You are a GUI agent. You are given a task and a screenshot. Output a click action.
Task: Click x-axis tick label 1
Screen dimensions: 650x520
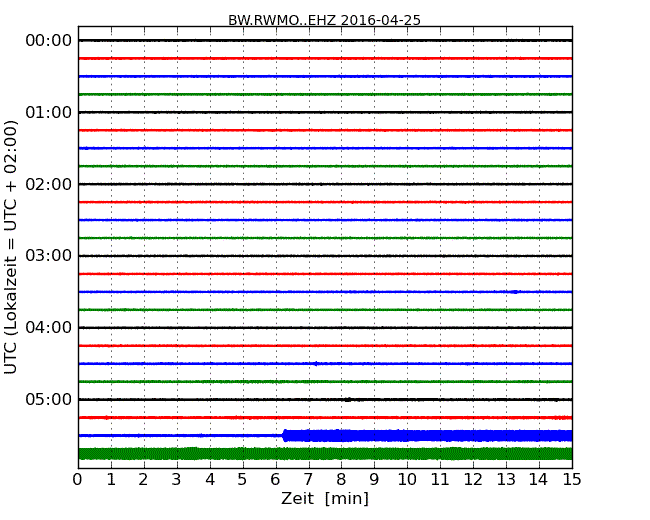pos(111,480)
